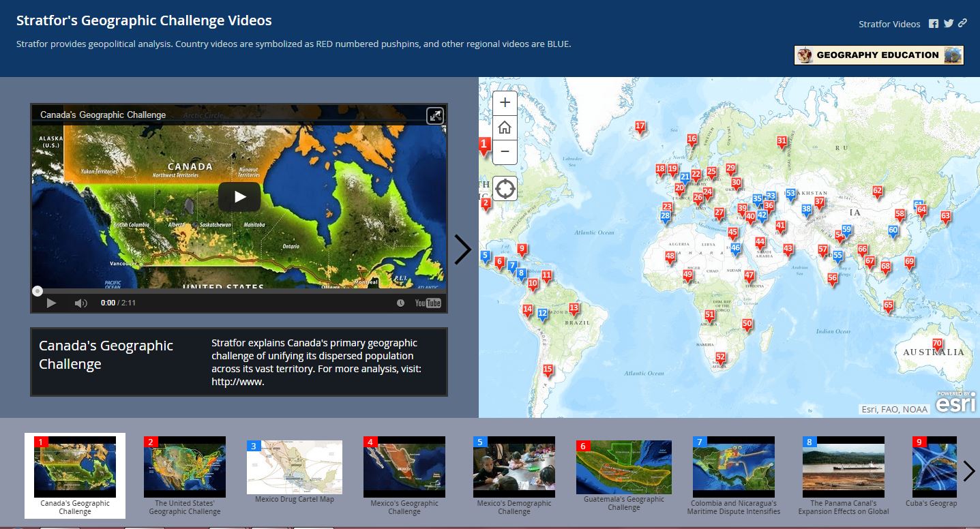Mute the video audio

[80, 303]
